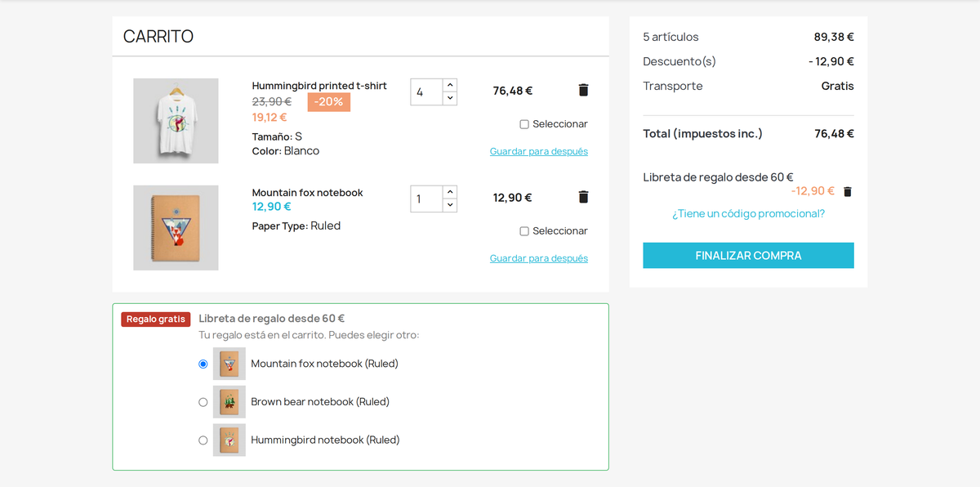Click the Color: Blanco attribute
This screenshot has height=487, width=980.
(x=286, y=151)
